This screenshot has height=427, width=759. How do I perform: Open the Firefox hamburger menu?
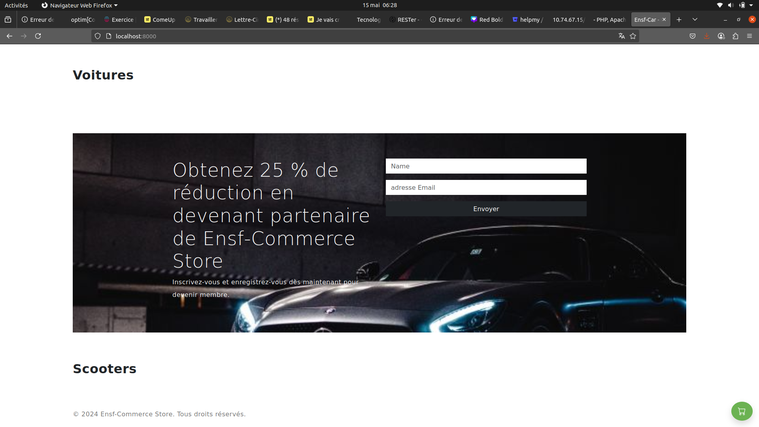(749, 36)
